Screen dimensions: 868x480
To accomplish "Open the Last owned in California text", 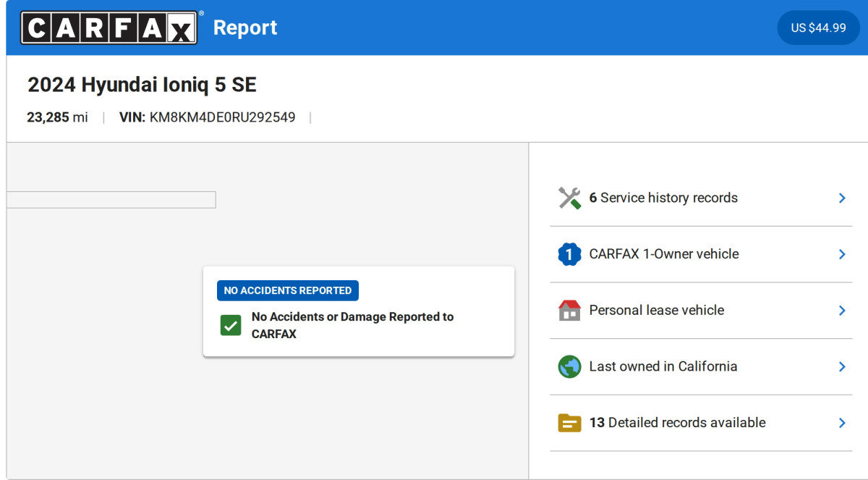I will (x=663, y=366).
